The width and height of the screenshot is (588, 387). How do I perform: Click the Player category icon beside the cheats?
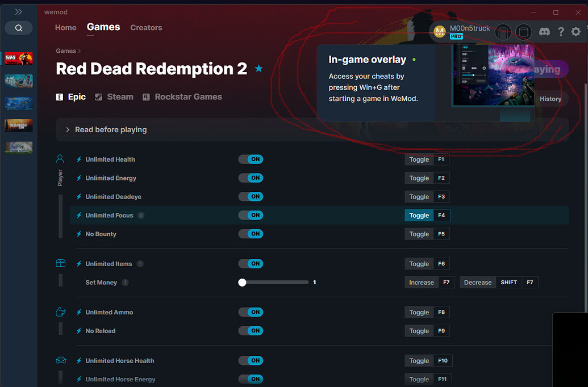tap(60, 158)
